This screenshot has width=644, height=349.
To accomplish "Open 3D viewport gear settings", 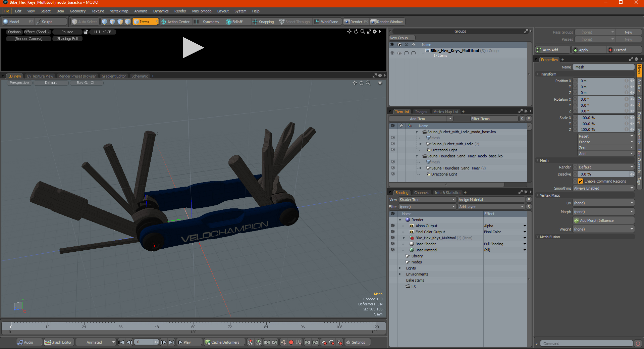I will coord(380,83).
